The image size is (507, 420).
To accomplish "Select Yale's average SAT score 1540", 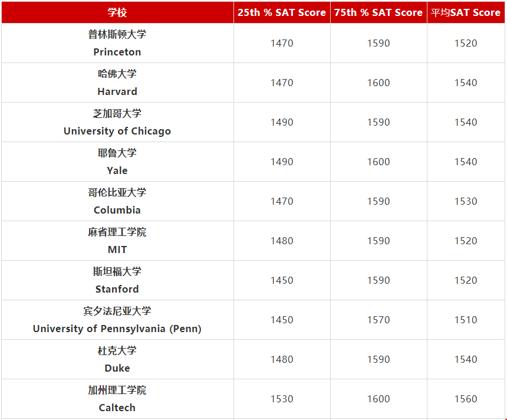I will (466, 162).
